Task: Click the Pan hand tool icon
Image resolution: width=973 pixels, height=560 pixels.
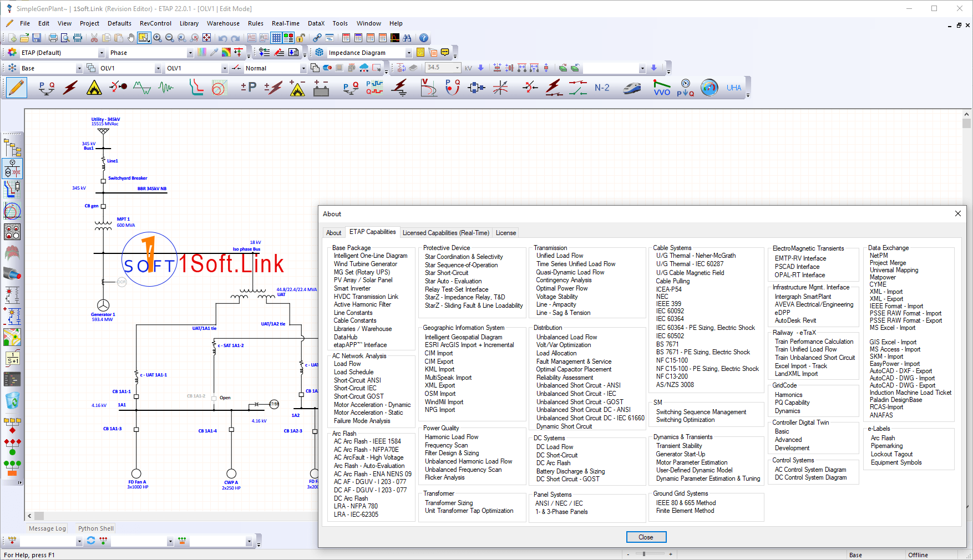Action: [x=131, y=38]
